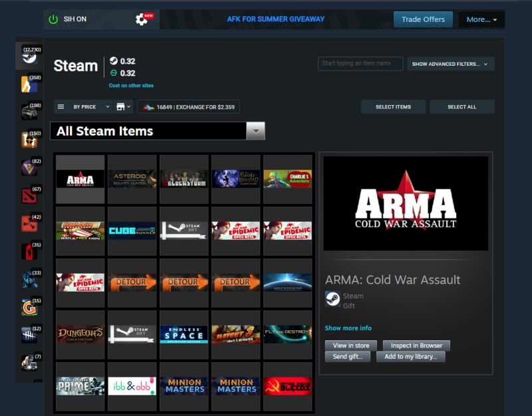
Task: Click the Trade Offers button
Action: (423, 19)
